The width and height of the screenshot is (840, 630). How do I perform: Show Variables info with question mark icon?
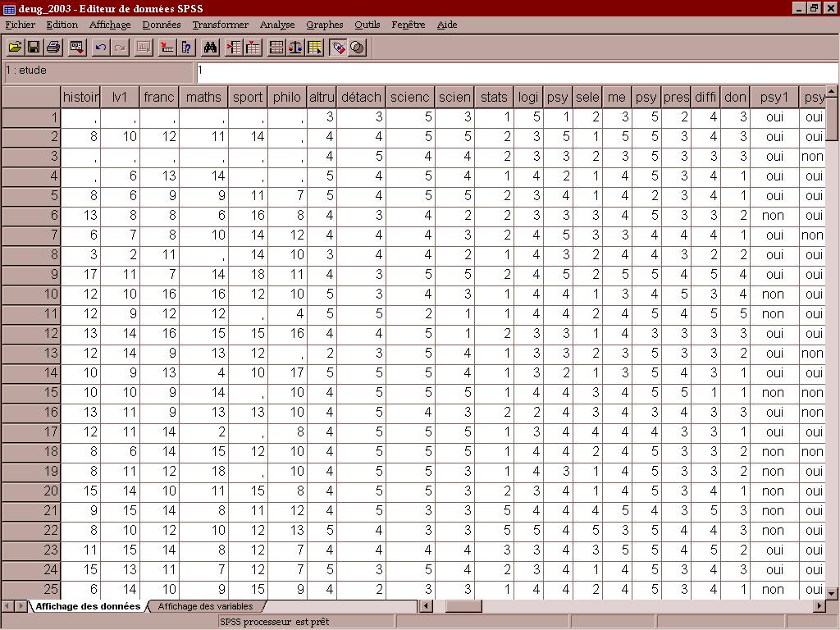coord(186,47)
